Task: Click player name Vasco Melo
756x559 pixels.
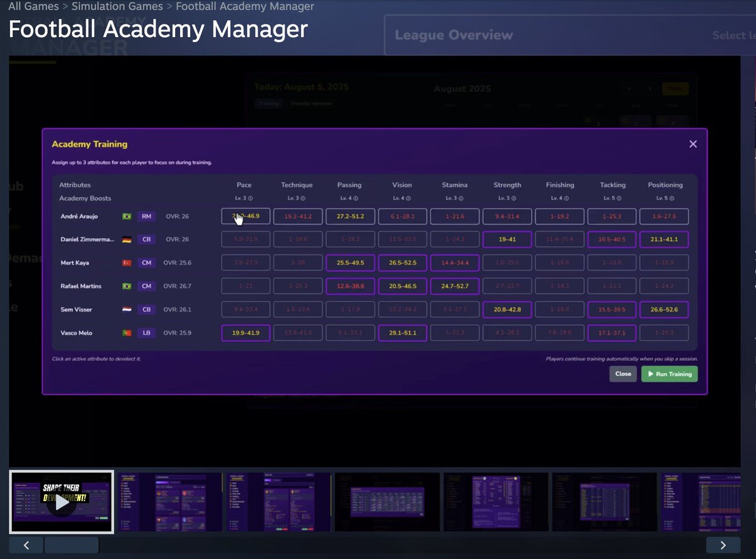Action: [76, 333]
